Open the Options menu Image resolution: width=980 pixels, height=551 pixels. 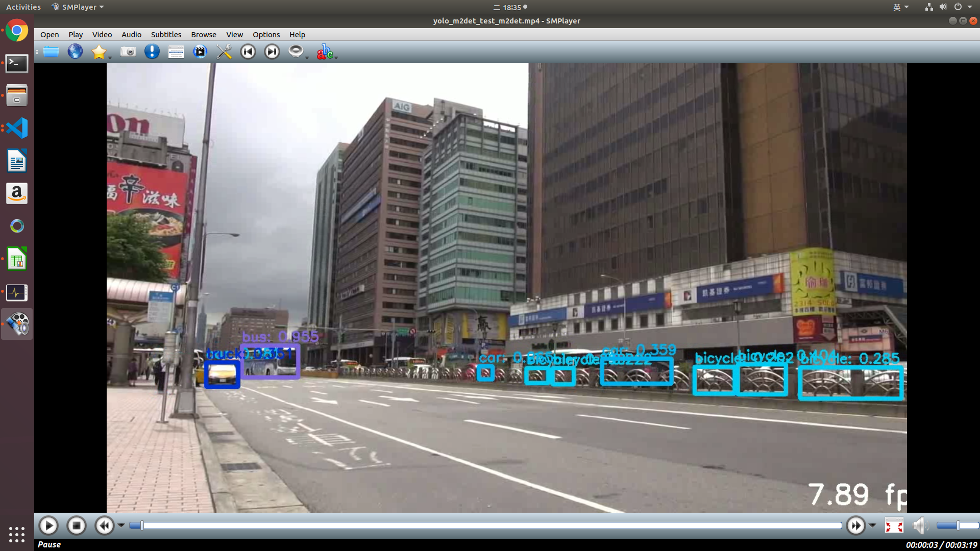click(266, 35)
